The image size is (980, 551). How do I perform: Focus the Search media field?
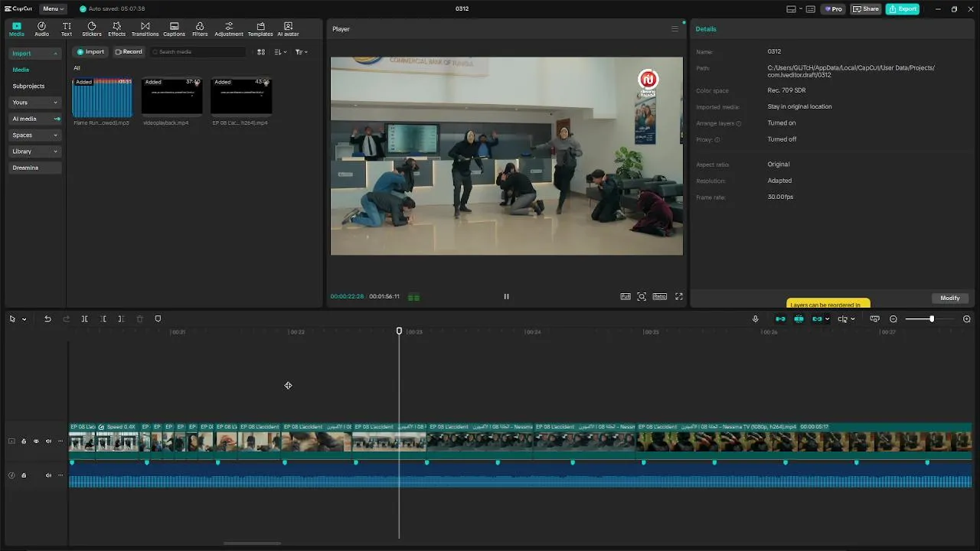[198, 52]
